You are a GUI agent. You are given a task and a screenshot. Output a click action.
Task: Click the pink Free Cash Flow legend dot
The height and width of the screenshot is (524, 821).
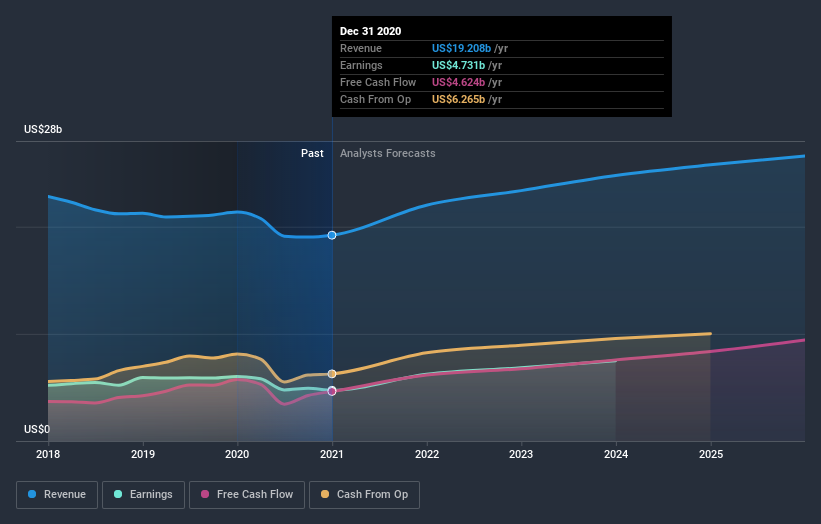pos(205,494)
